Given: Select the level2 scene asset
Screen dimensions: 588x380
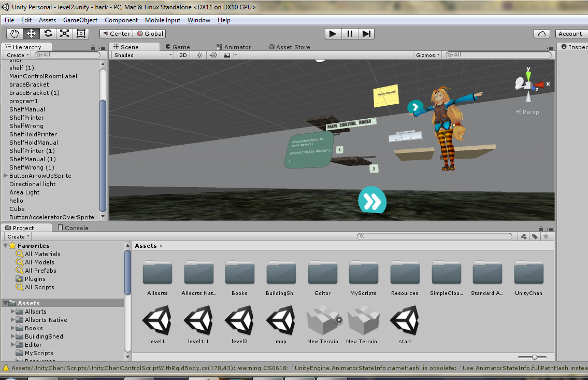Looking at the screenshot, I should [x=240, y=320].
